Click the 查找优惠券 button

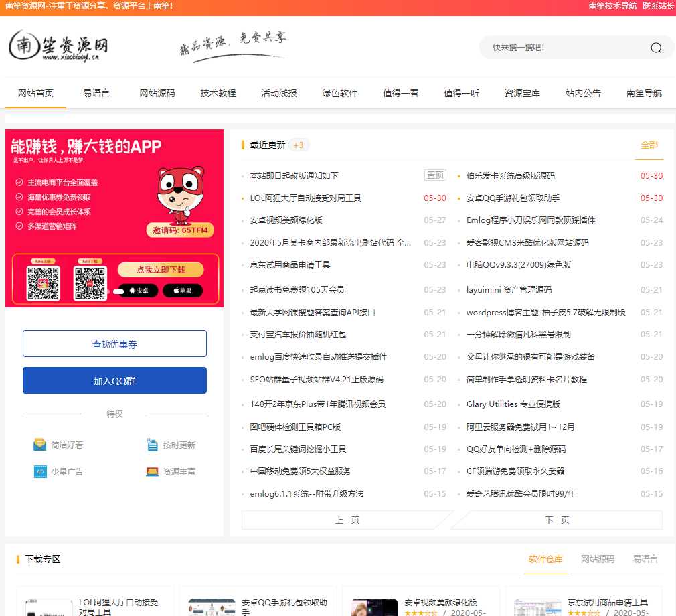tap(114, 343)
